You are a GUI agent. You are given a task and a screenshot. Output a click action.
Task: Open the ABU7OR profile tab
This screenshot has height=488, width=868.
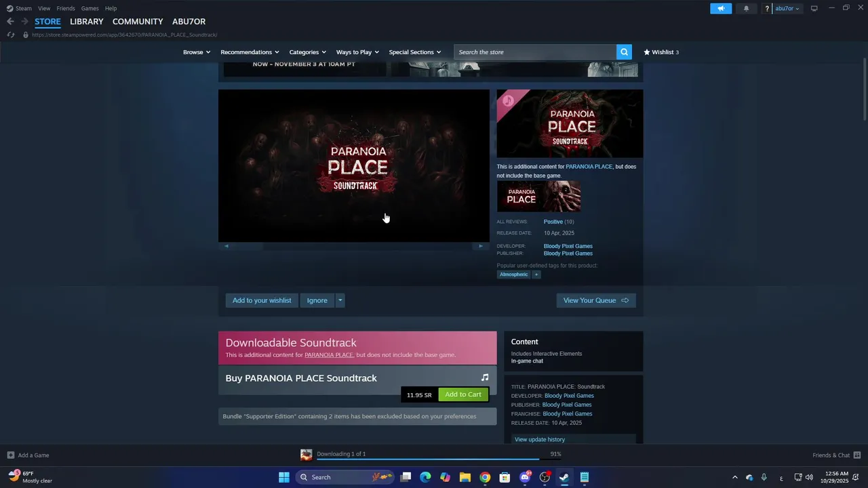[x=189, y=22]
